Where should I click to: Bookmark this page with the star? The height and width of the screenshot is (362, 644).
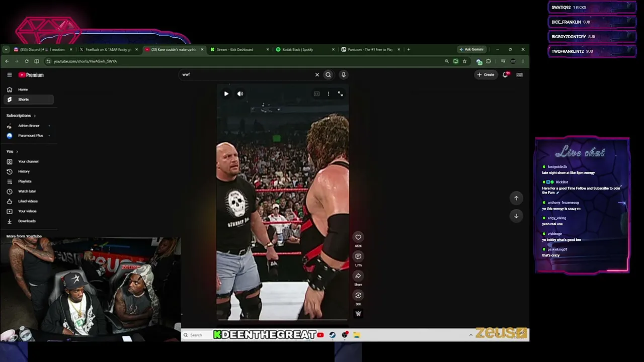point(464,61)
